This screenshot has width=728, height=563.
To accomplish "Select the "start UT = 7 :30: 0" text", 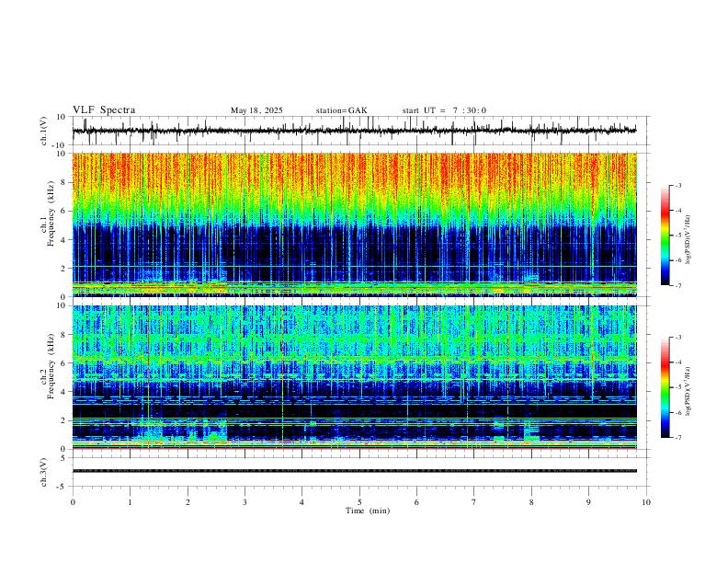I will 444,110.
